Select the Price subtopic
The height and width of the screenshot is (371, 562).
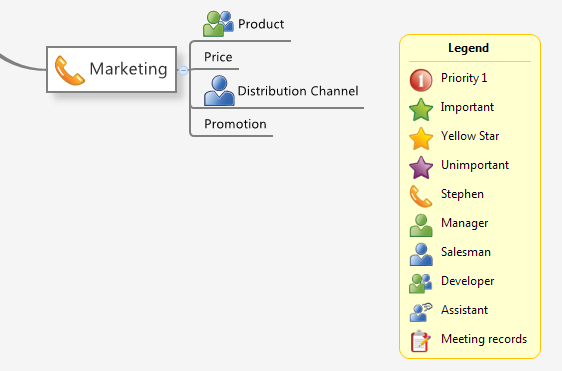tap(218, 57)
